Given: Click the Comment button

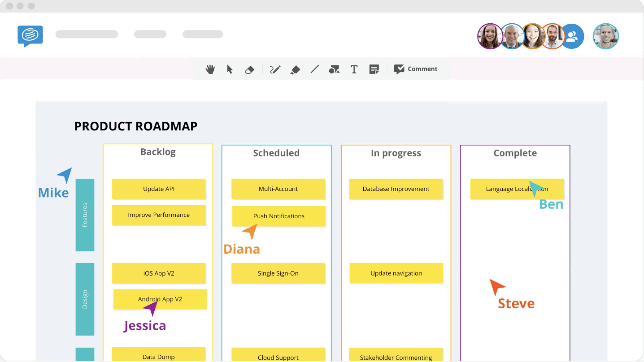Looking at the screenshot, I should pos(416,69).
